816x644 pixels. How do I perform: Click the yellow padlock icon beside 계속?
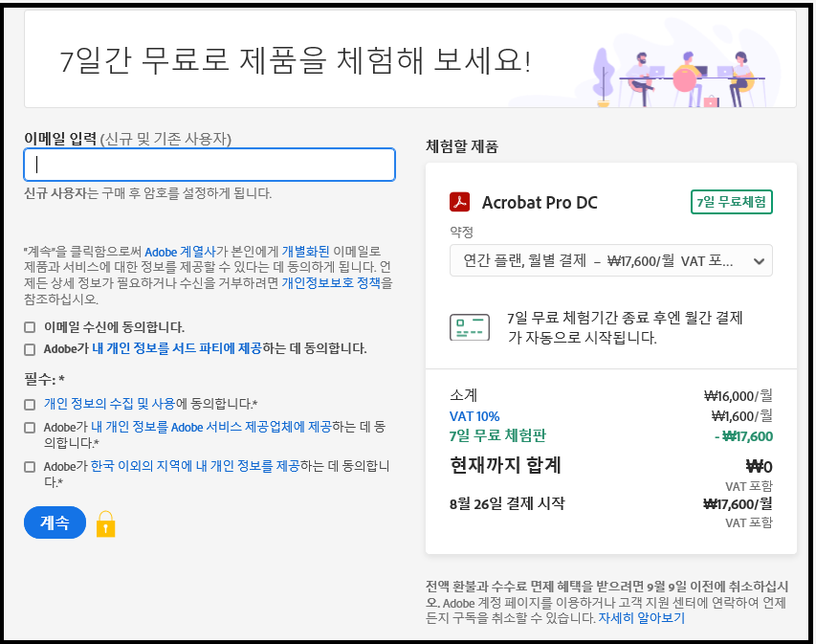point(105,523)
